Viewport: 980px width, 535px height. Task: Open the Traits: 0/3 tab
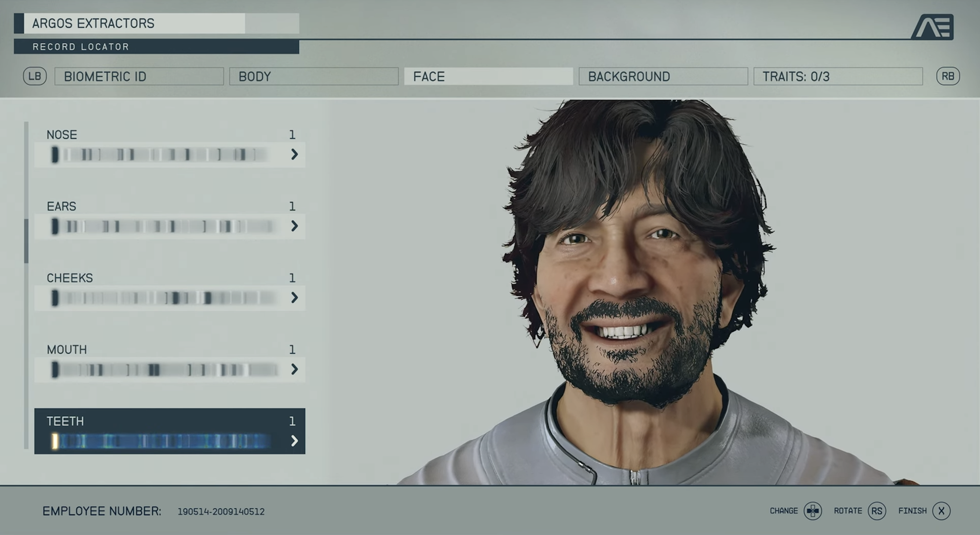coord(838,76)
